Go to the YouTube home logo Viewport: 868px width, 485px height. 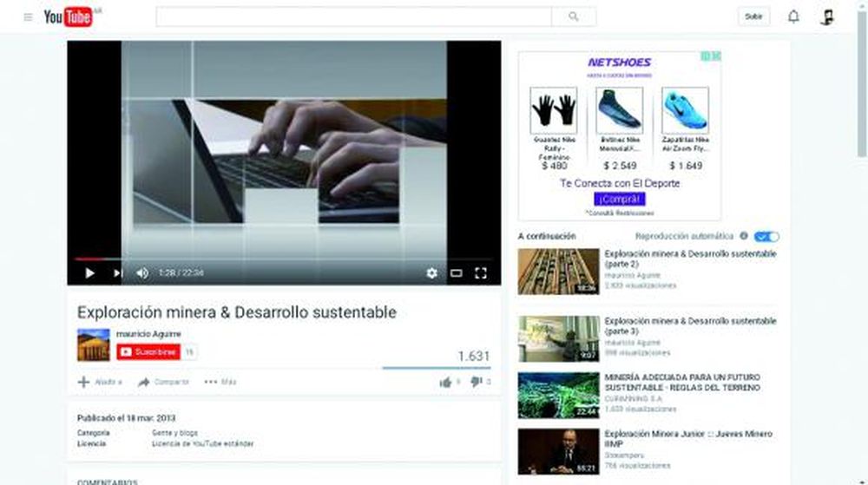(68, 17)
